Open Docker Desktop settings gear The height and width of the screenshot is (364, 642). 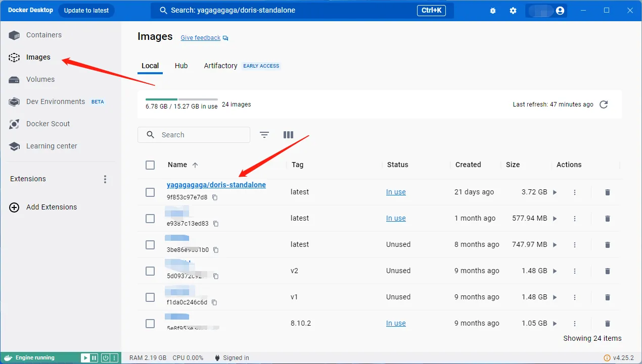pos(513,11)
